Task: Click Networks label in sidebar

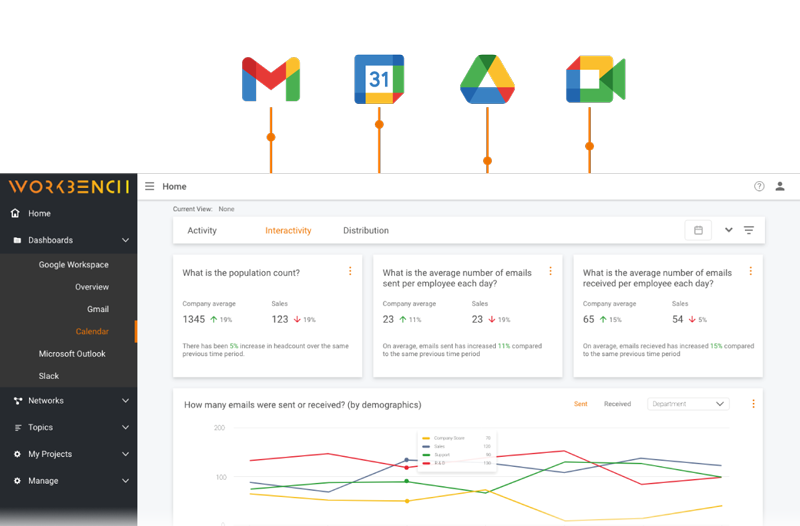Action: coord(46,401)
